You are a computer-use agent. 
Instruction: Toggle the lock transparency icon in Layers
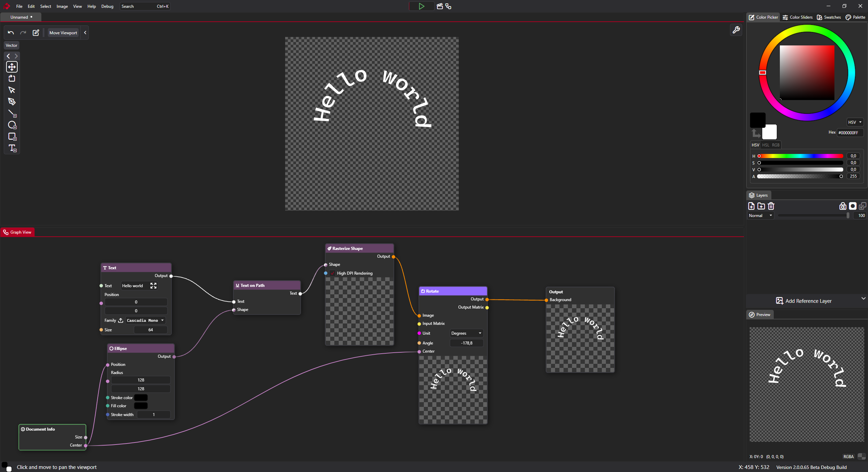point(843,206)
